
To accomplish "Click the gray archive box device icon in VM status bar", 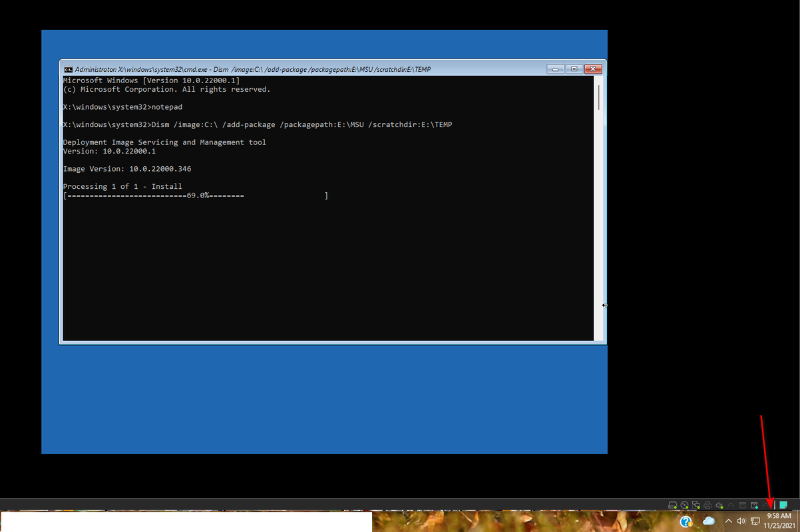I will point(743,505).
